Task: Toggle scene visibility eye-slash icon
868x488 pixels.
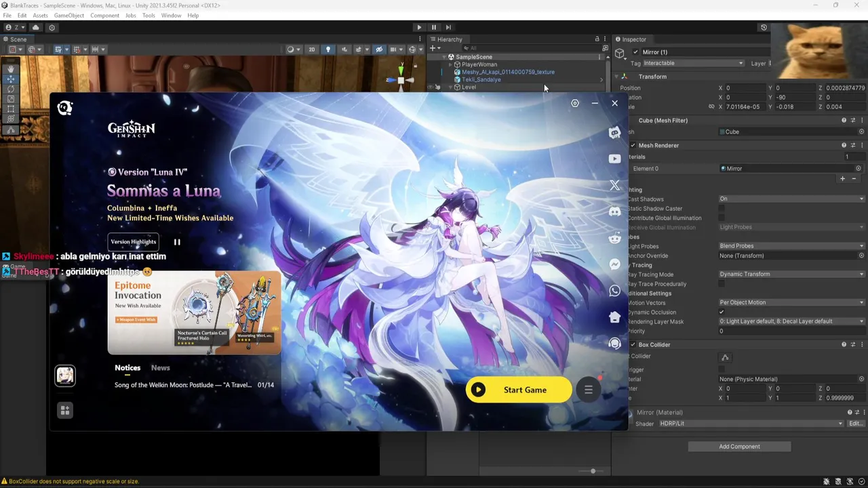Action: click(379, 49)
